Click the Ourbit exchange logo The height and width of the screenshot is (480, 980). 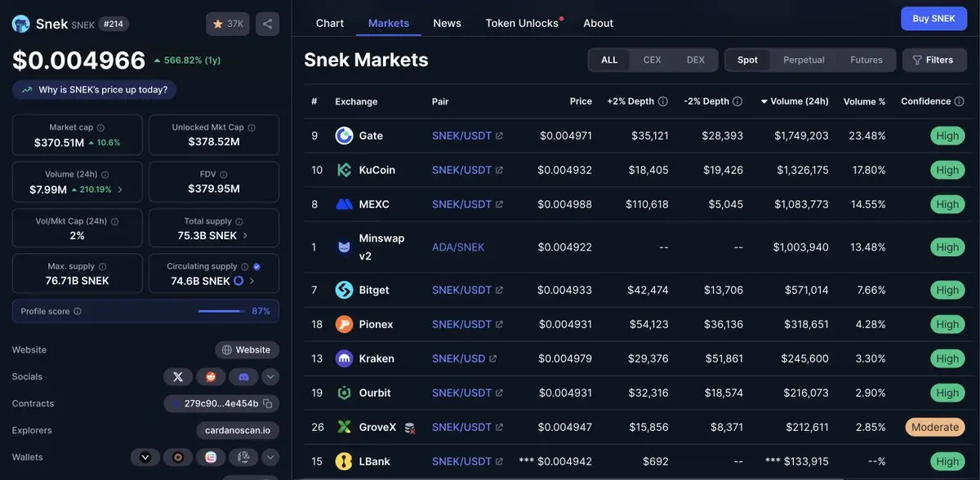344,393
